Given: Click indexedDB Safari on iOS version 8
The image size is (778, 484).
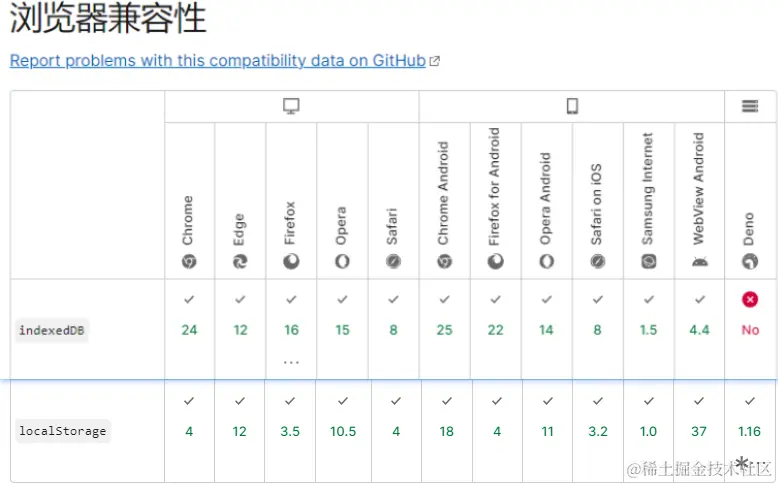Looking at the screenshot, I should tap(597, 330).
